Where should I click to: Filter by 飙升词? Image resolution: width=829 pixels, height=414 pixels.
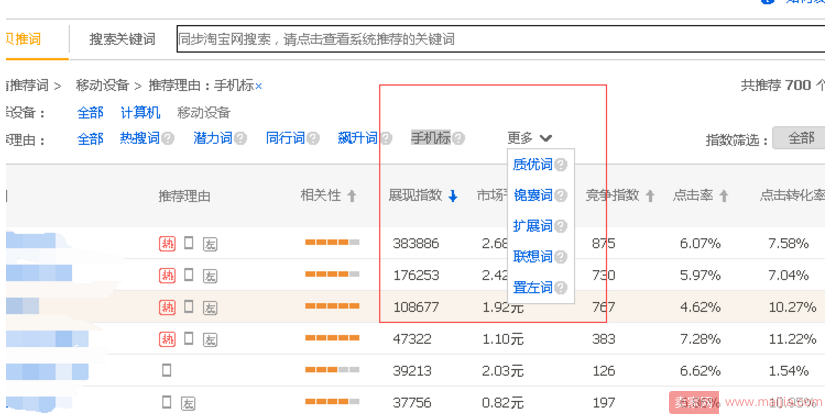358,139
